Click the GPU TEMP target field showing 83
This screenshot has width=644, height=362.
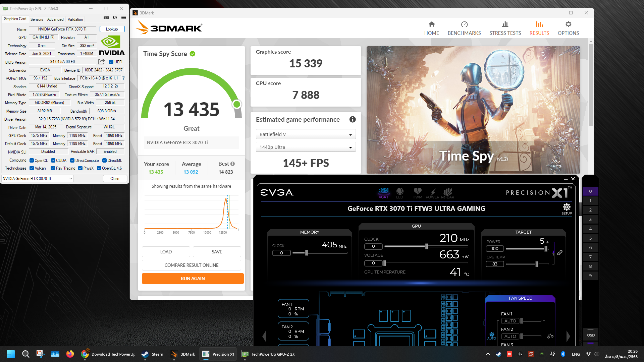495,264
